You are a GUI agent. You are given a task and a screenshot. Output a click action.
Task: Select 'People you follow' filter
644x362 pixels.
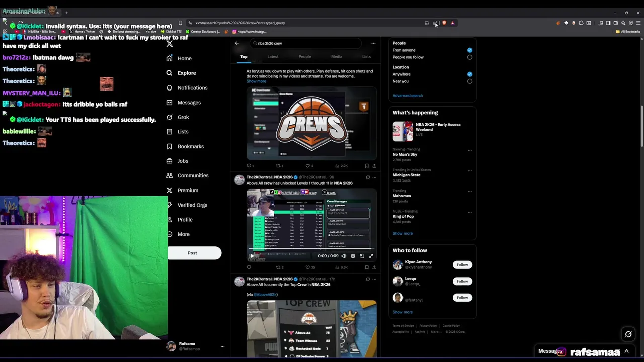coord(470,57)
